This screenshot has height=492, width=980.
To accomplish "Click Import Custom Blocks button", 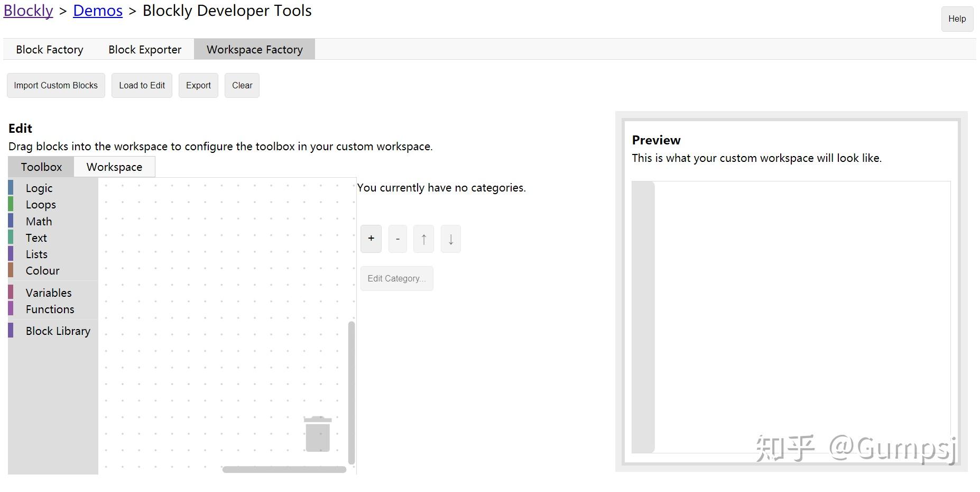I will point(56,86).
